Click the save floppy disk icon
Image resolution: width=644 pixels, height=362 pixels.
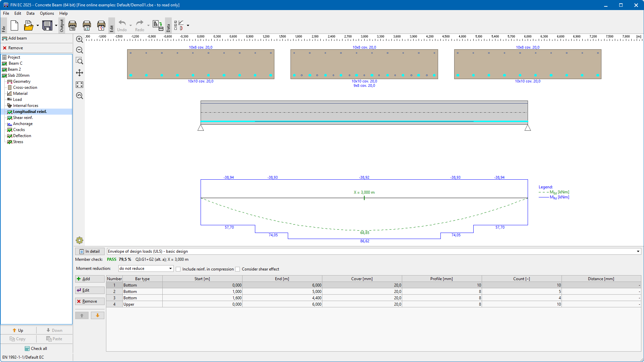point(47,25)
